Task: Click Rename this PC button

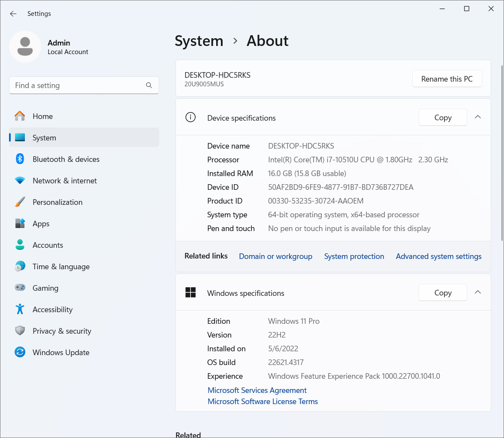Action: (x=447, y=79)
